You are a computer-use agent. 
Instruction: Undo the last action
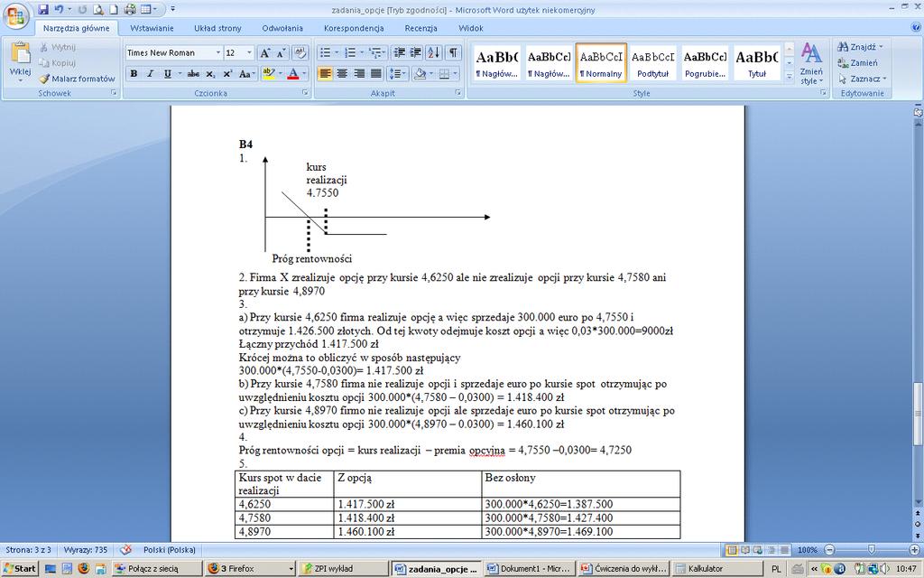pos(59,9)
